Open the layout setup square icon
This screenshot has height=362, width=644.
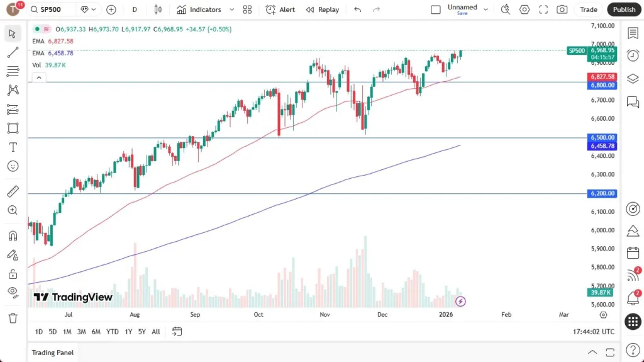coord(435,9)
